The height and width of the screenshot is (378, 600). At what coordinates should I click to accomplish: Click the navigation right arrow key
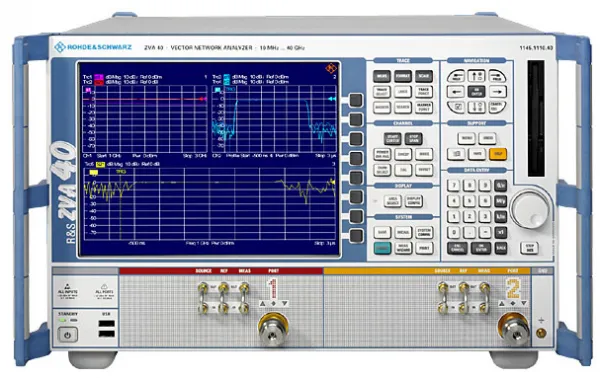tap(497, 91)
